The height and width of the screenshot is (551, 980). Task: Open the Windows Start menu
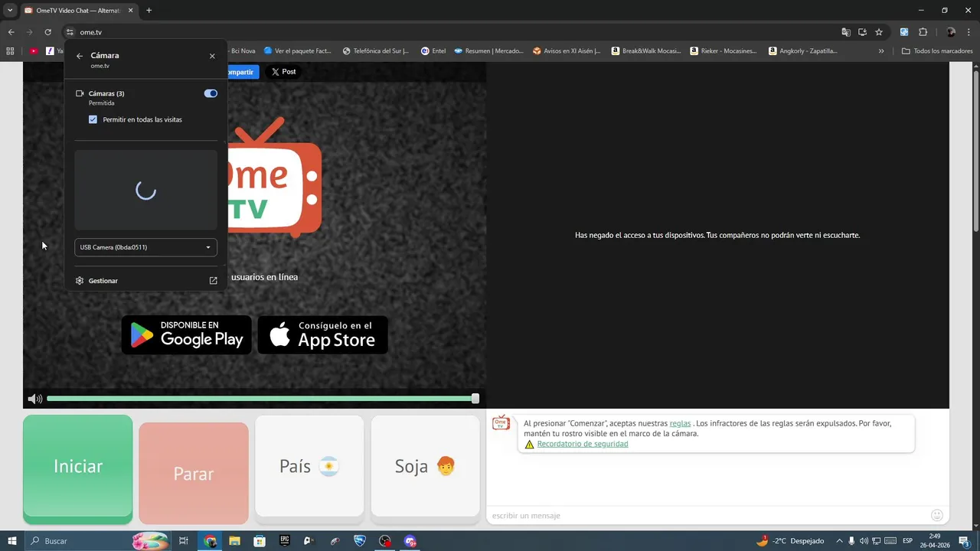(x=12, y=541)
